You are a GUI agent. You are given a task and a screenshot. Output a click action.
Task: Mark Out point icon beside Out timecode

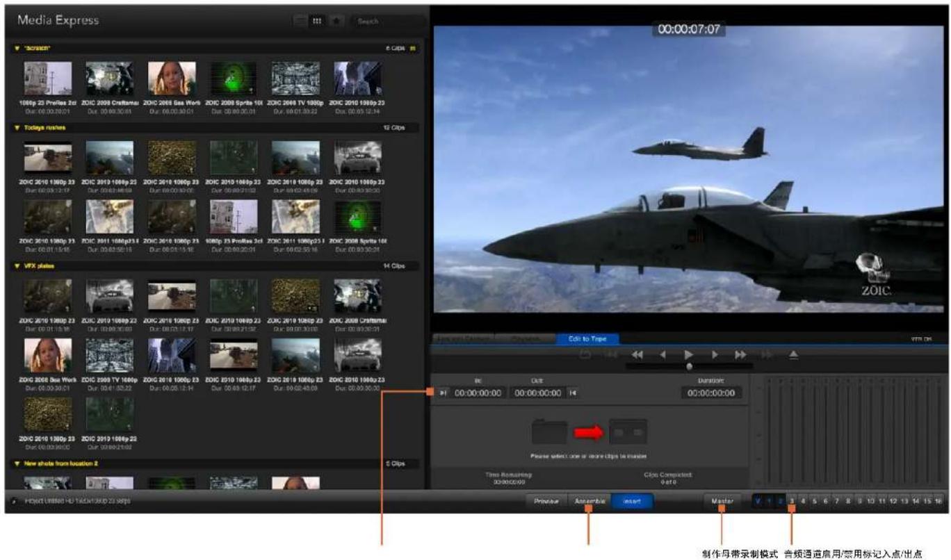coord(572,393)
